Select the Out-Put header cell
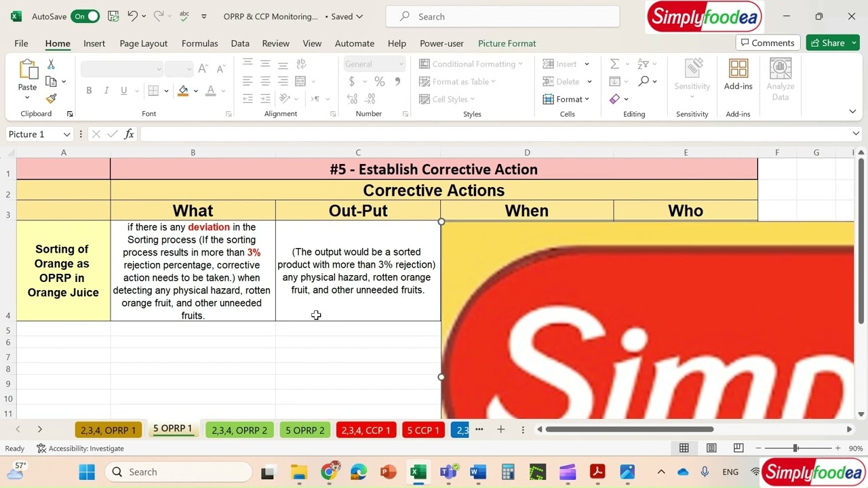 pos(358,211)
